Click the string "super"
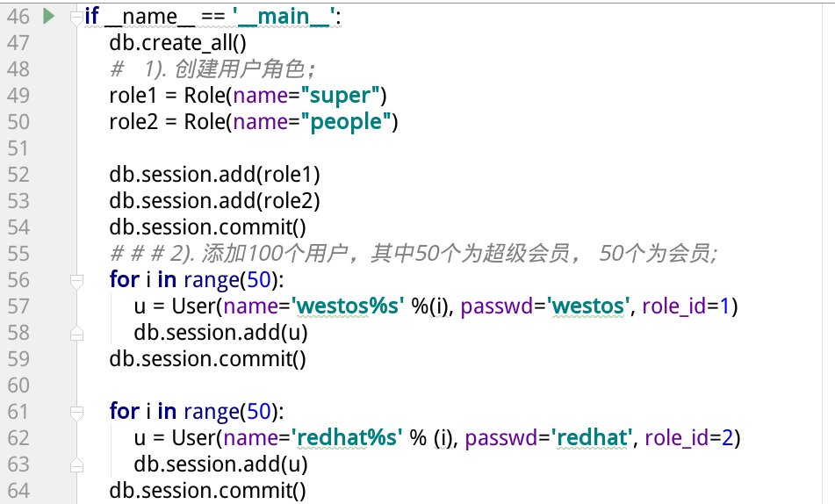This screenshot has width=835, height=504. pos(341,96)
